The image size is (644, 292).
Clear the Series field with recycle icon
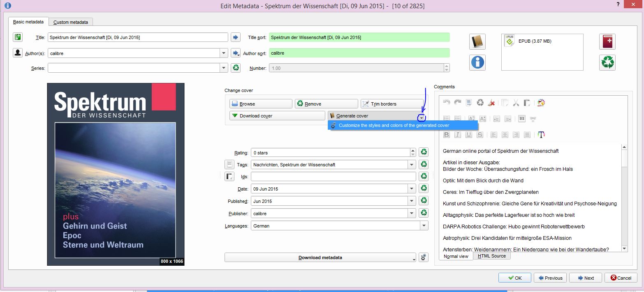coord(236,68)
